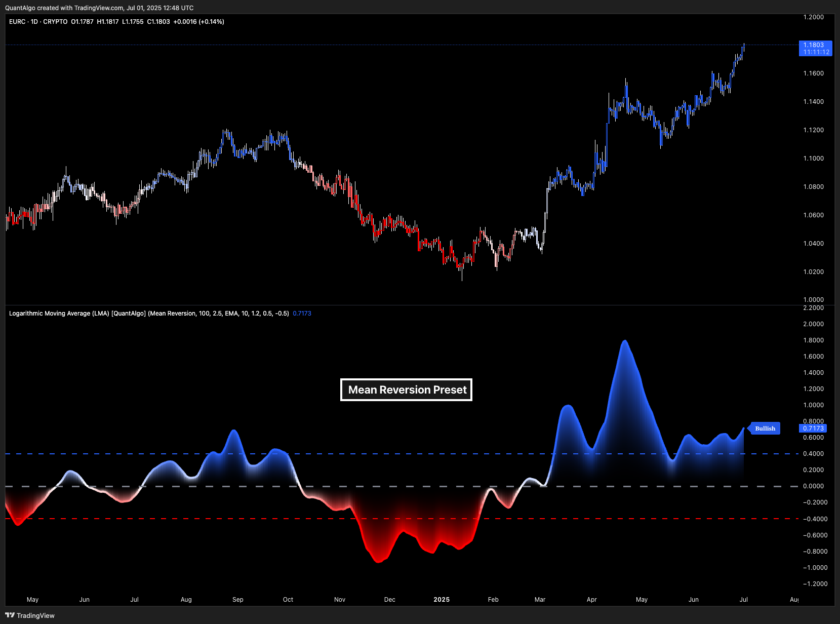Click the 0.4000 indicator axis label
Screen dimensions: 840x624
(813, 454)
